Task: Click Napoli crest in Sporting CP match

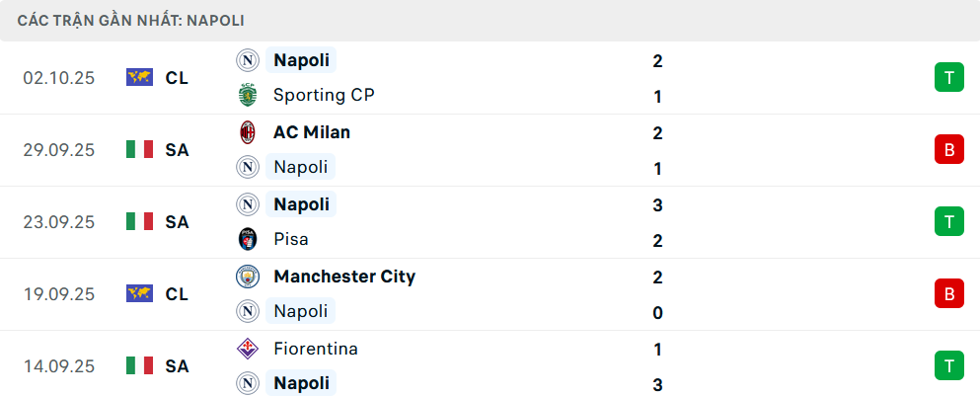Action: point(247,60)
